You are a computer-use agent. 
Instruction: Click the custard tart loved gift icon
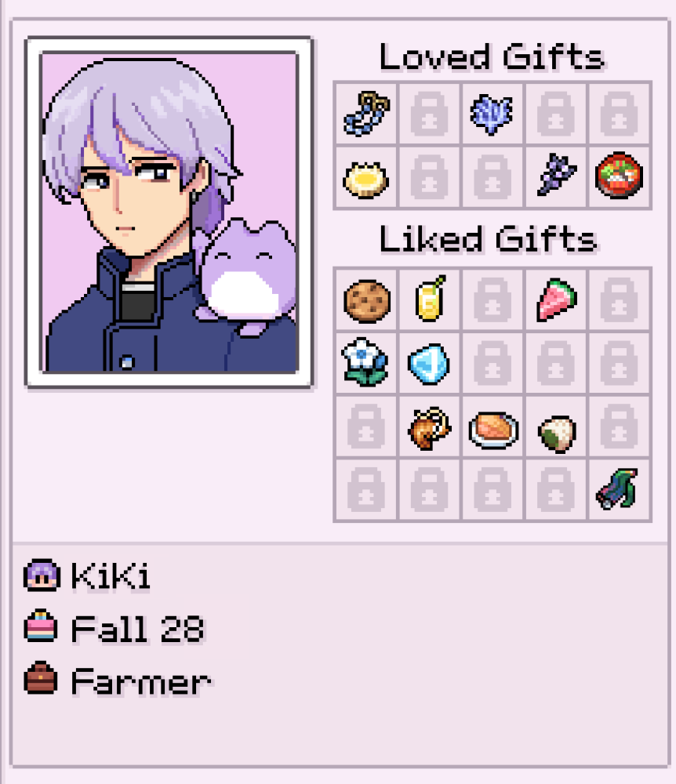point(366,180)
